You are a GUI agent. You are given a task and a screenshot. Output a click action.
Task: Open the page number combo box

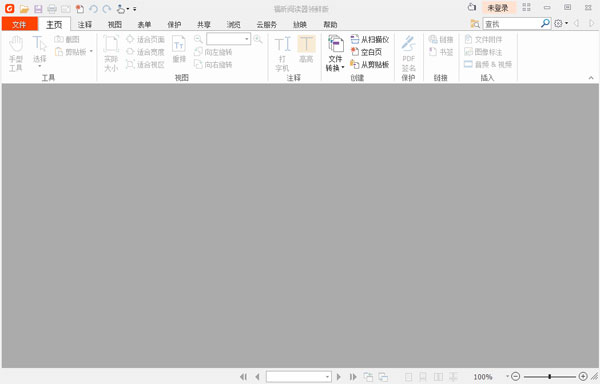click(x=298, y=377)
